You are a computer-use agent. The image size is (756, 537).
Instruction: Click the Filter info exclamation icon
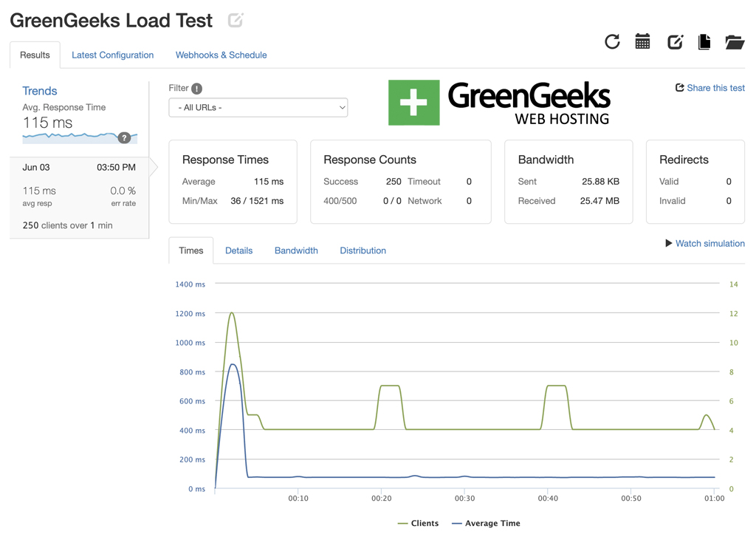point(196,89)
